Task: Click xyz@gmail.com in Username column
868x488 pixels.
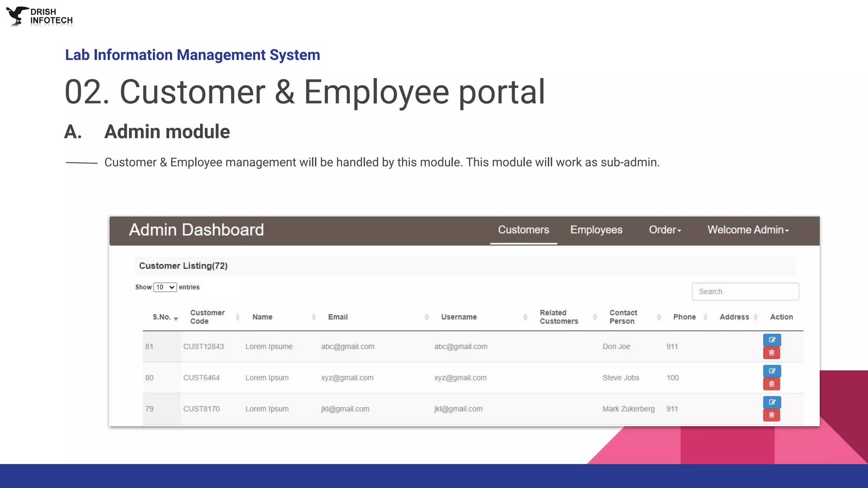Action: click(460, 378)
